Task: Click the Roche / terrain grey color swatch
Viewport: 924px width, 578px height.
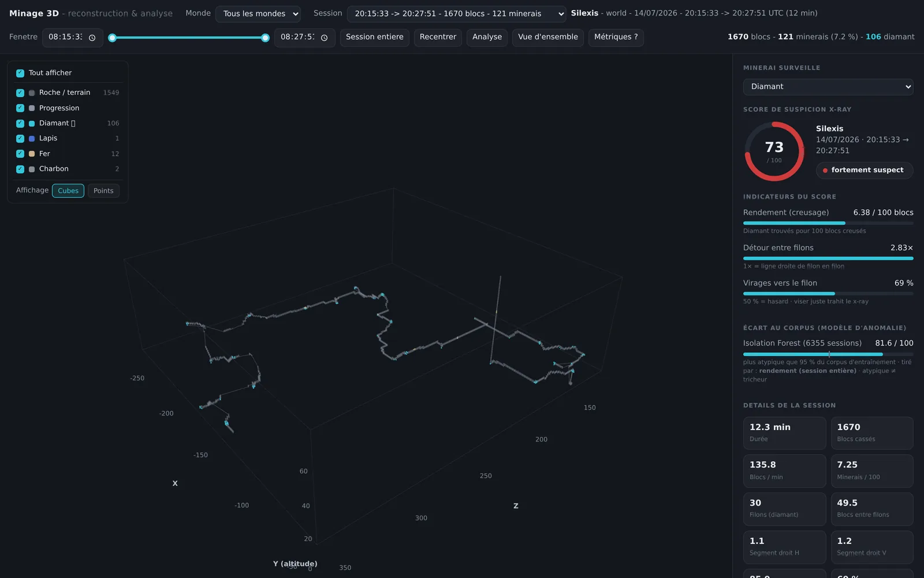Action: point(32,92)
